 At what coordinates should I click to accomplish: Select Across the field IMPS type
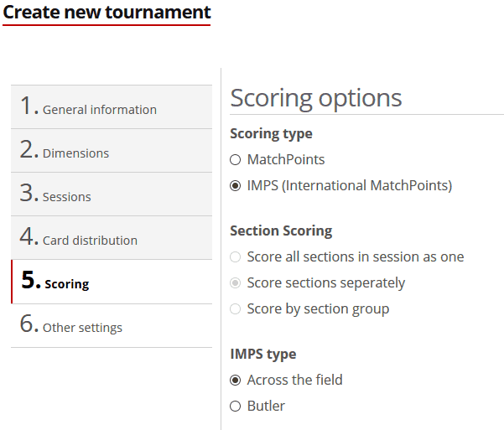(x=236, y=380)
